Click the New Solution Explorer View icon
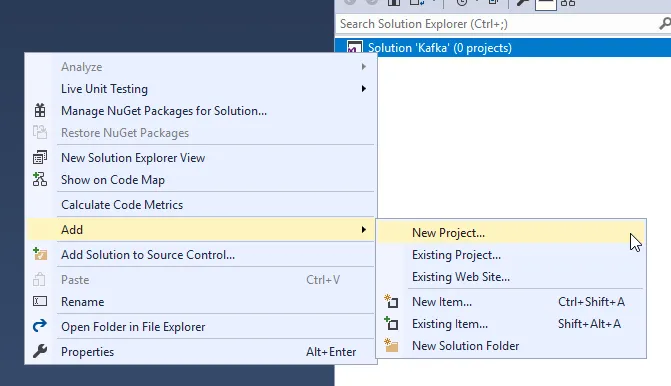Viewport: 671px width, 386px height. (x=40, y=157)
